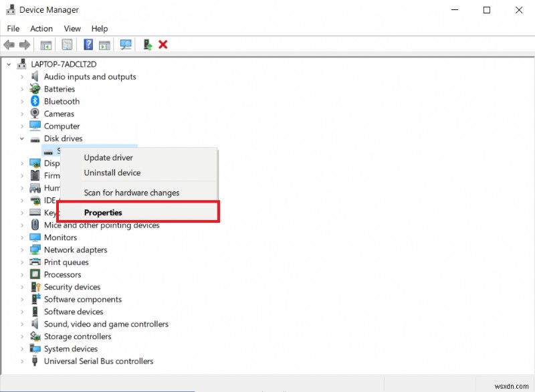This screenshot has width=535, height=392.
Task: Click the Forward navigation arrow
Action: (x=25, y=44)
